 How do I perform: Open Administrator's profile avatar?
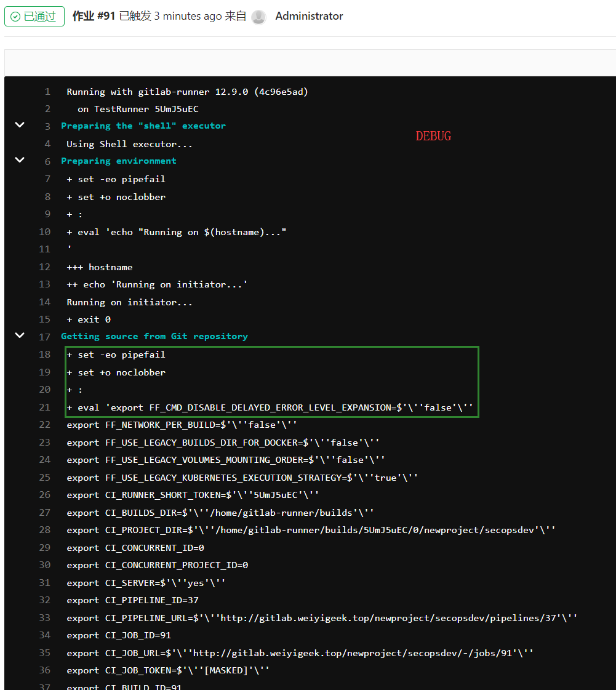pyautogui.click(x=258, y=17)
